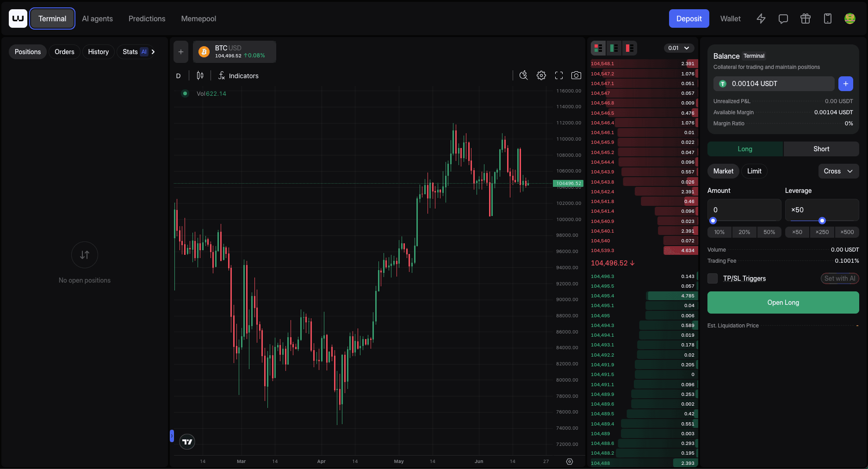
Task: Select the Limit order type
Action: tap(754, 171)
